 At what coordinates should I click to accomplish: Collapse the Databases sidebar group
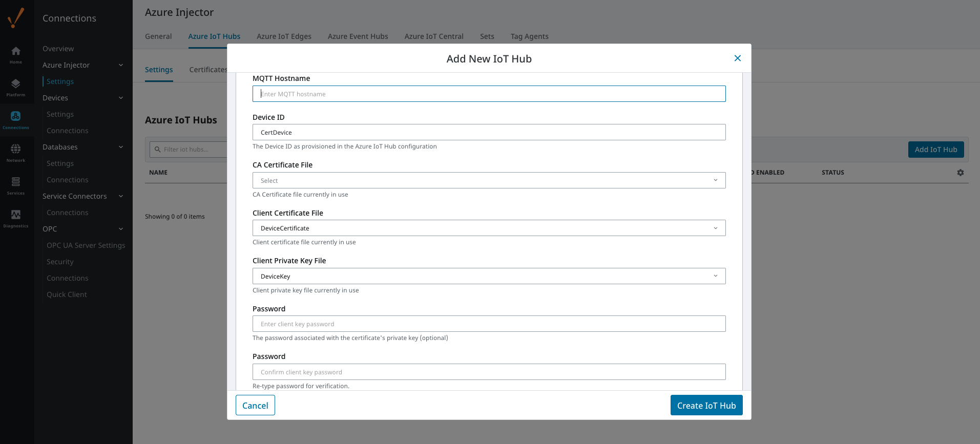pos(121,147)
